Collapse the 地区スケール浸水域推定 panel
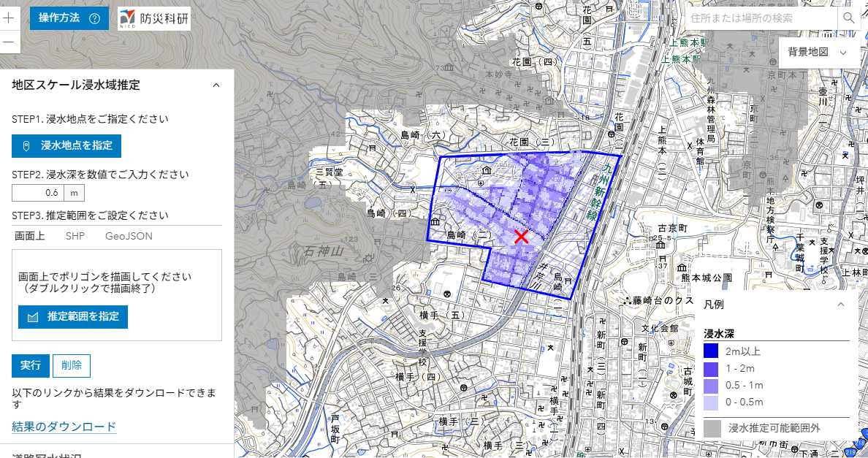Viewport: 868px width, 458px height. pos(216,85)
